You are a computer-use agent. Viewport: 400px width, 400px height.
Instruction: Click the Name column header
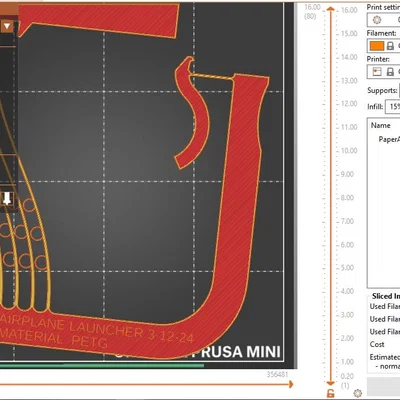click(380, 125)
